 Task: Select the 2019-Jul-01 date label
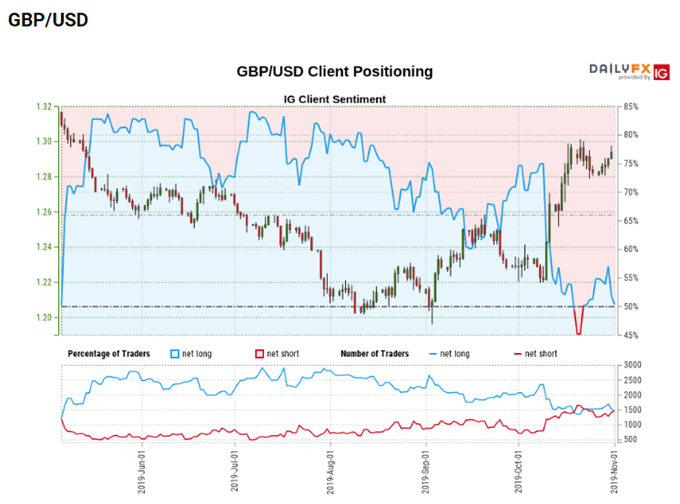click(x=235, y=471)
